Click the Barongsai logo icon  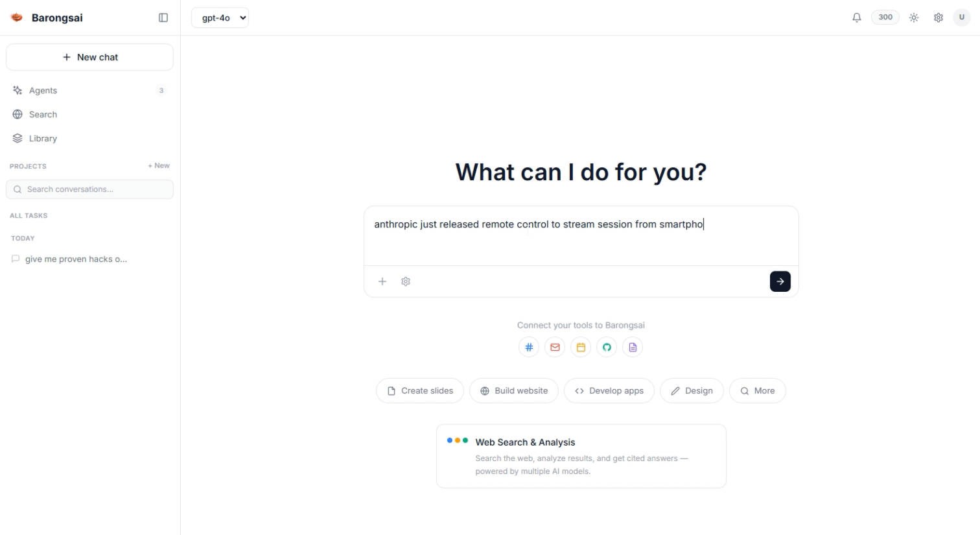click(17, 18)
